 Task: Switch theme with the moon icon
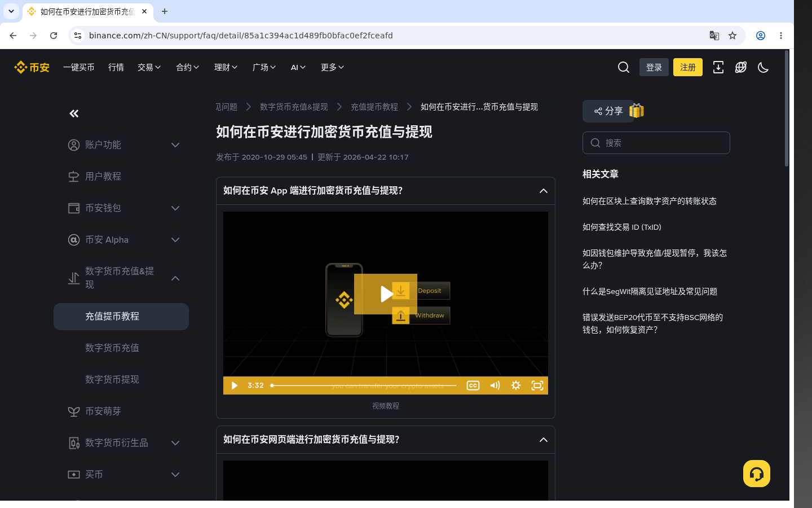(x=763, y=67)
